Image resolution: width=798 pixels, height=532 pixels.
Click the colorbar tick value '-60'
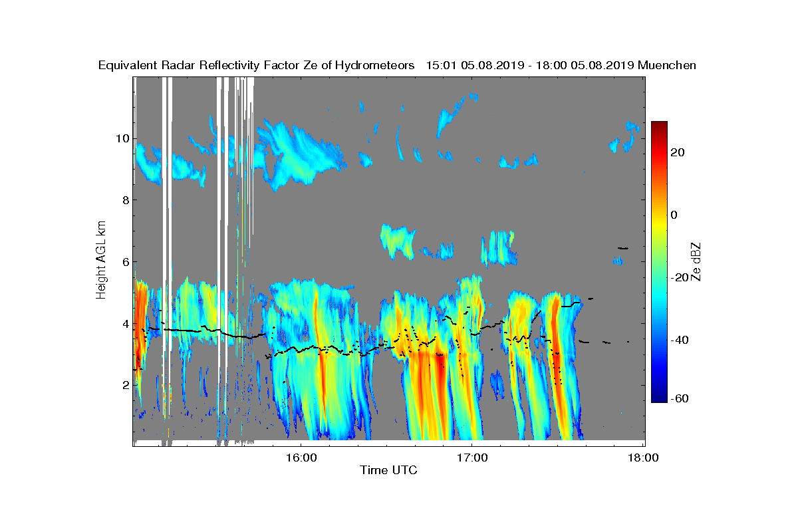pos(680,398)
